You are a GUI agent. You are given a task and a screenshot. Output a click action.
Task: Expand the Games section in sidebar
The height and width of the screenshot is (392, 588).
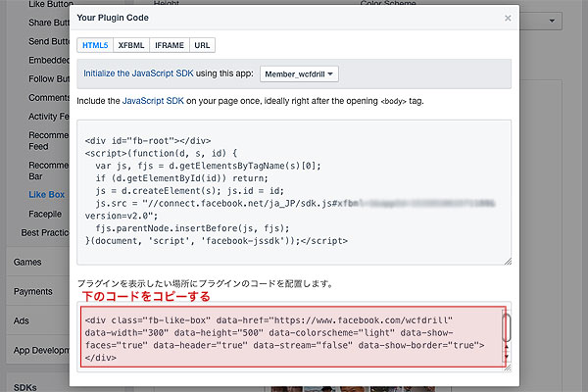click(x=37, y=262)
